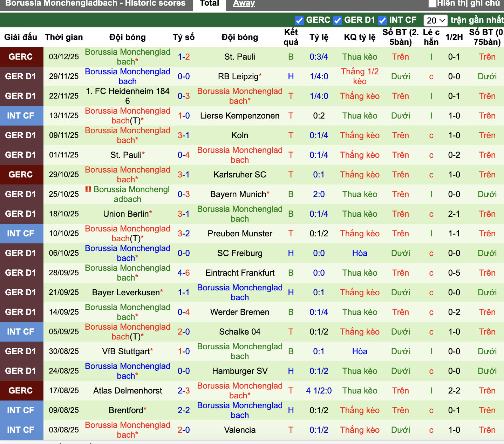Viewport: 504px width, 444px height.
Task: Click result B in Werder Bremen row
Action: pos(291,312)
